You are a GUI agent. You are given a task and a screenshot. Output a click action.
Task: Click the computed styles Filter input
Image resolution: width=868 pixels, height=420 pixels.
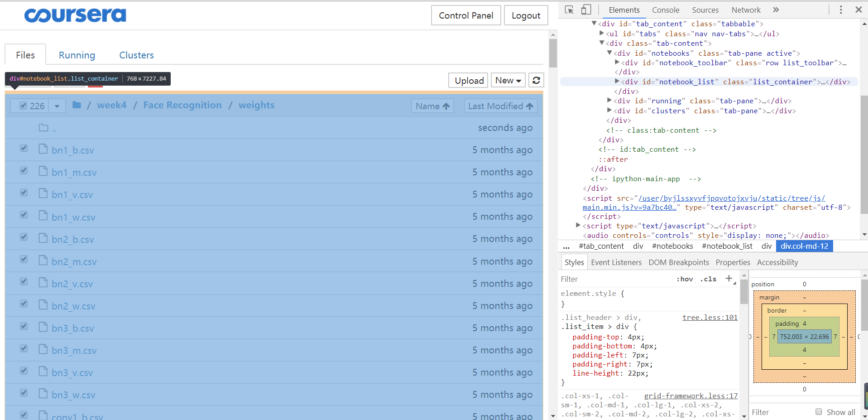[781, 412]
